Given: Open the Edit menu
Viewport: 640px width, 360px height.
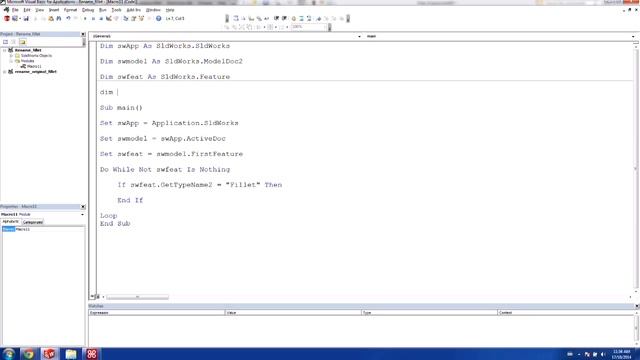Looking at the screenshot, I should (27, 10).
